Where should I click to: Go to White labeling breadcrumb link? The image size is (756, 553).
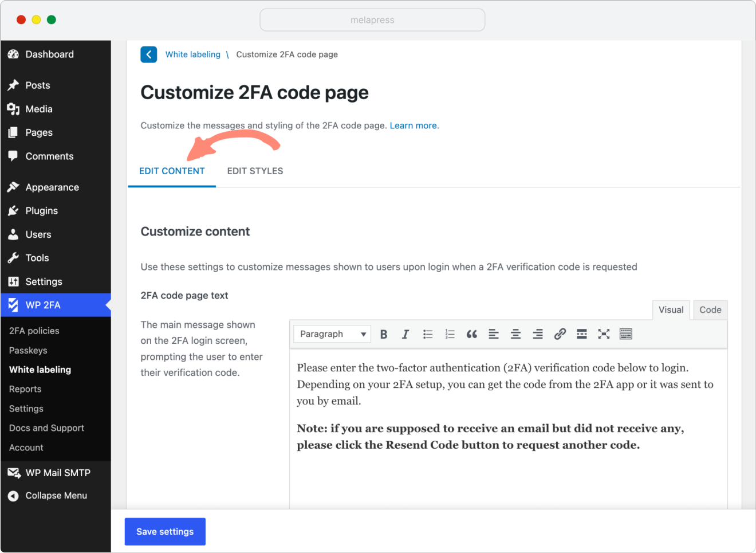(193, 54)
